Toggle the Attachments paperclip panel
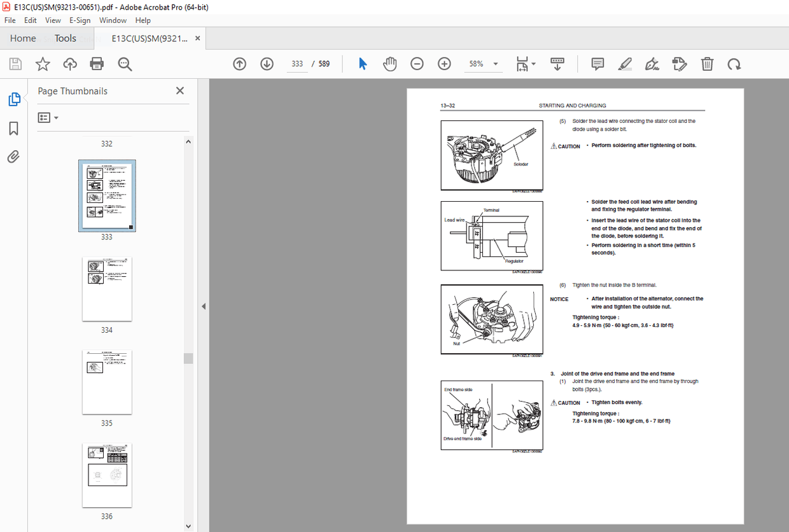The width and height of the screenshot is (789, 532). pyautogui.click(x=13, y=157)
